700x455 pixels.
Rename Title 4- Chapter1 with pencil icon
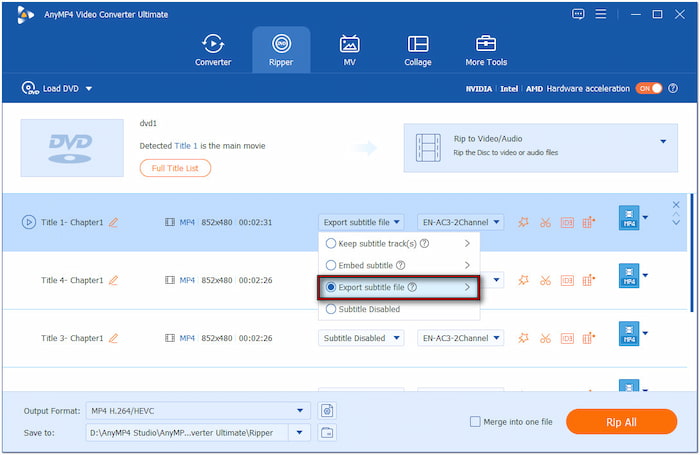tap(114, 280)
